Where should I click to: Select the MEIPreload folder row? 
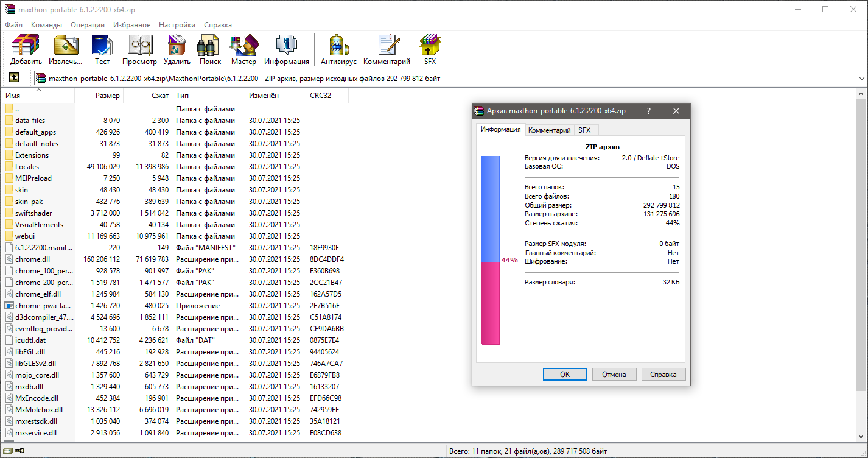175,178
